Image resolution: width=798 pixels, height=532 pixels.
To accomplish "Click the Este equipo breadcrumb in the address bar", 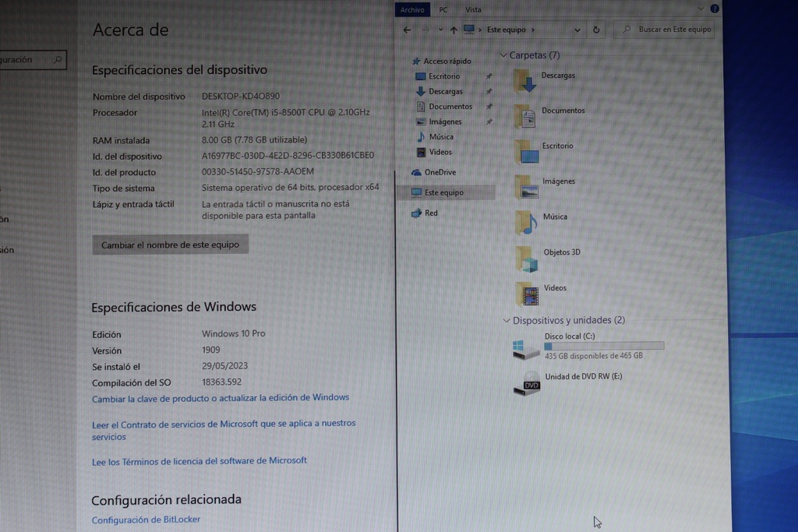I will pyautogui.click(x=507, y=30).
